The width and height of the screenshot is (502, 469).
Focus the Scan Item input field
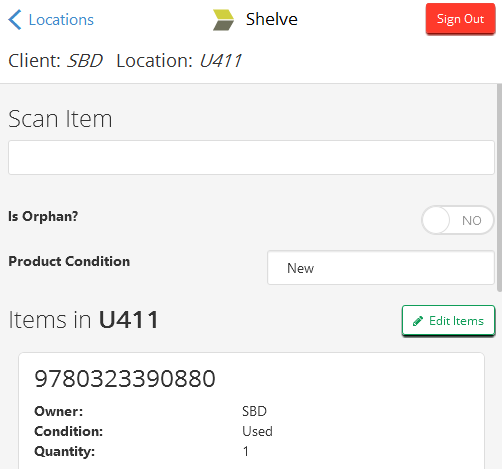[x=251, y=157]
